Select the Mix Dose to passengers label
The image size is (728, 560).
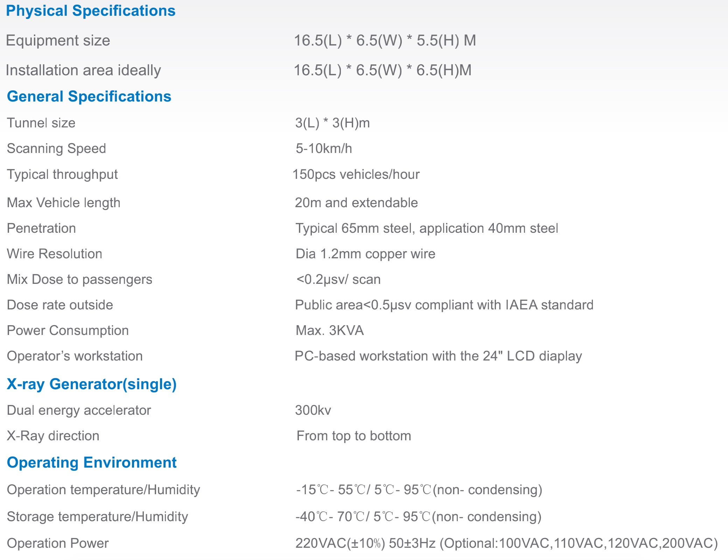(79, 279)
